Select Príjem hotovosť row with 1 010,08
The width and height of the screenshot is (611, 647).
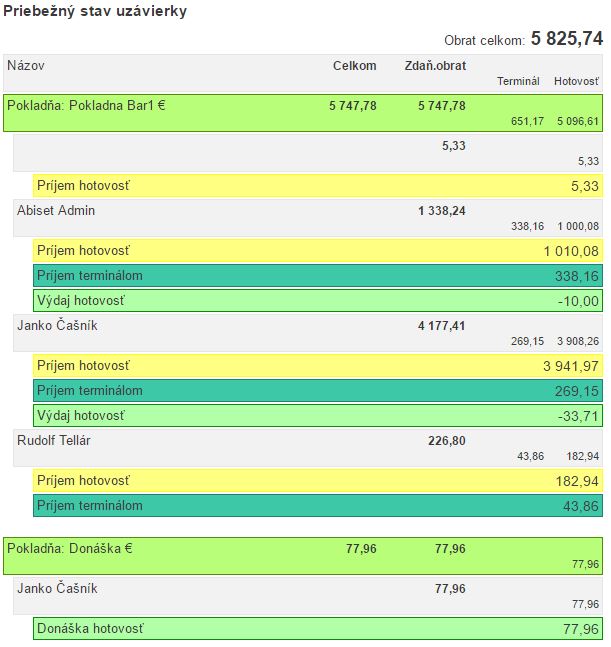click(x=317, y=250)
